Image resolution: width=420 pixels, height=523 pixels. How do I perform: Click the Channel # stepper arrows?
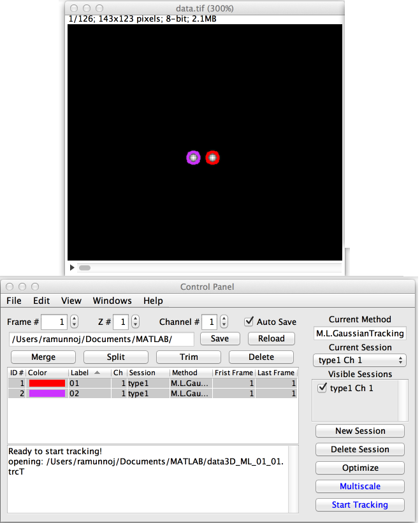tap(224, 322)
